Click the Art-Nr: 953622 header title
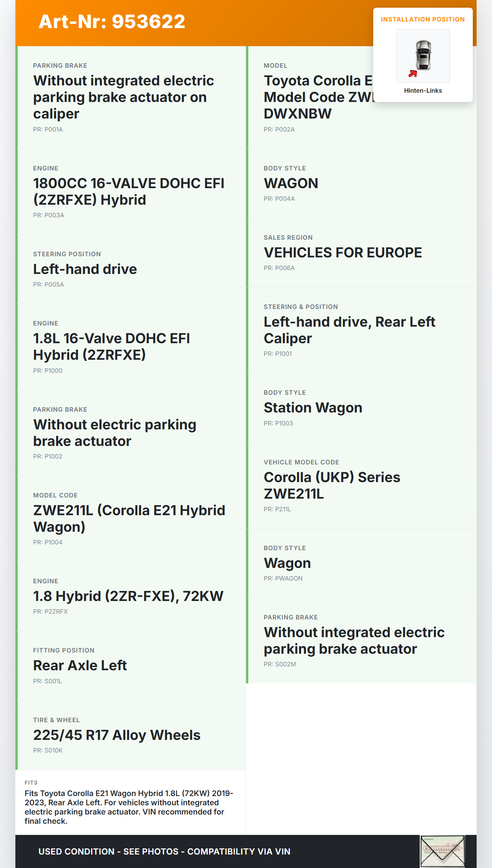Image resolution: width=492 pixels, height=868 pixels. (x=112, y=22)
